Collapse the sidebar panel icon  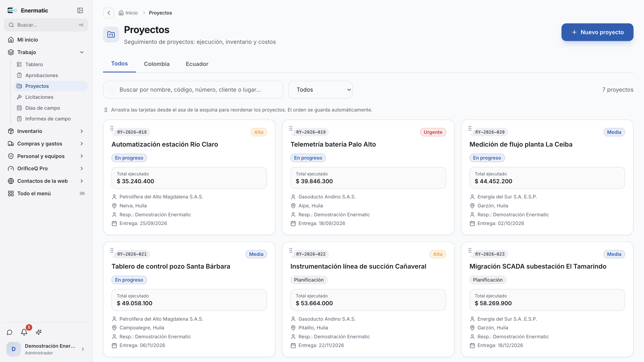tap(80, 11)
